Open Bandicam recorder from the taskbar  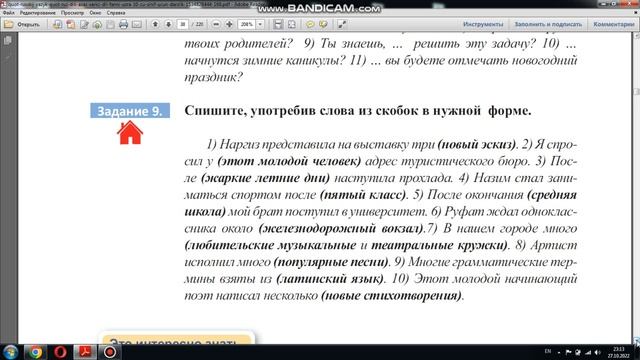coord(109,352)
